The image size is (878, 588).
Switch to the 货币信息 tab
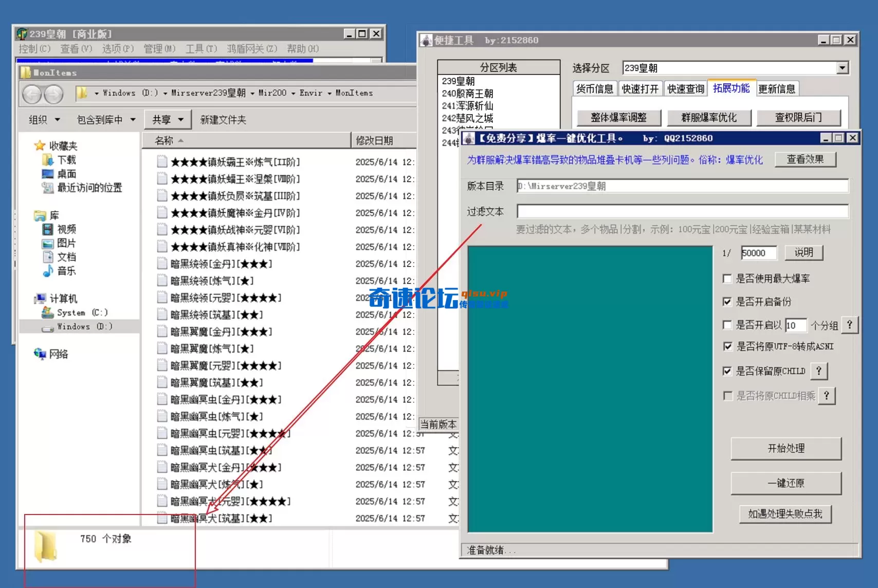pyautogui.click(x=594, y=88)
